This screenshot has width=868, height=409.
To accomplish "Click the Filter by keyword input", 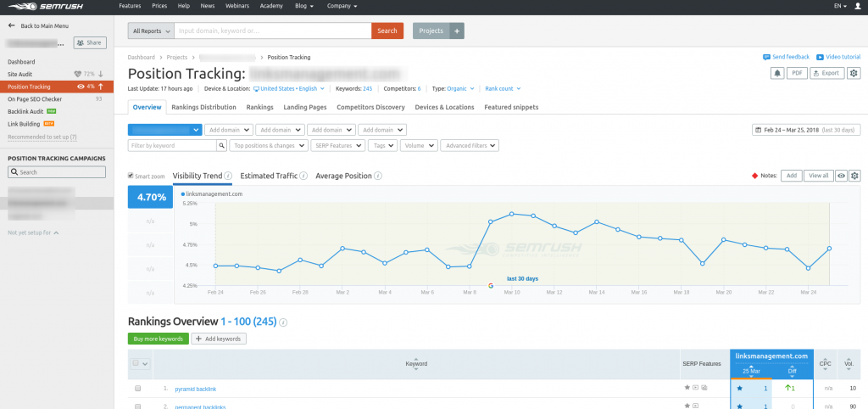I will click(x=172, y=145).
